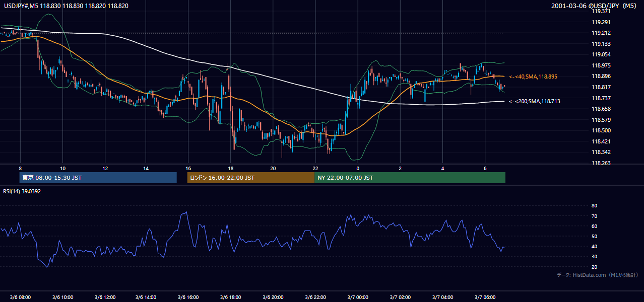Click bottom date label 3/6 14:00
644x302 pixels.
(147, 297)
